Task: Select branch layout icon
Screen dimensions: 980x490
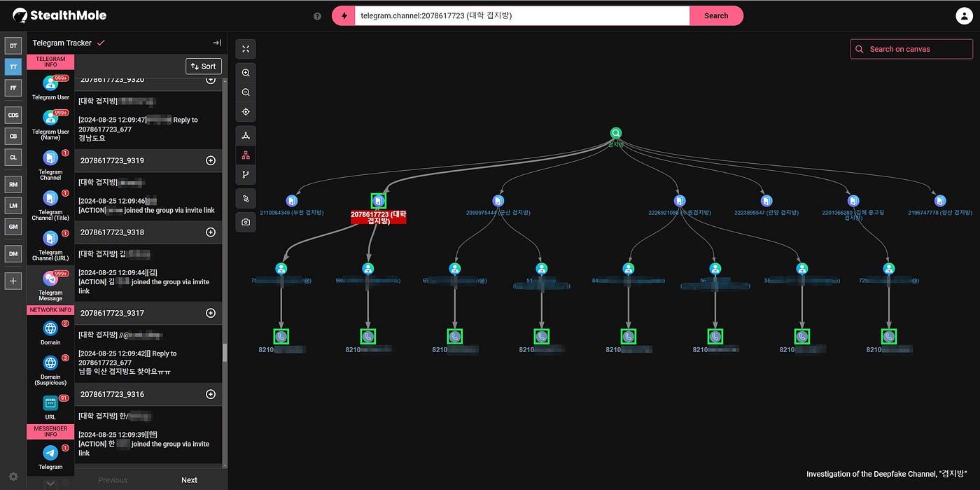Action: 246,175
